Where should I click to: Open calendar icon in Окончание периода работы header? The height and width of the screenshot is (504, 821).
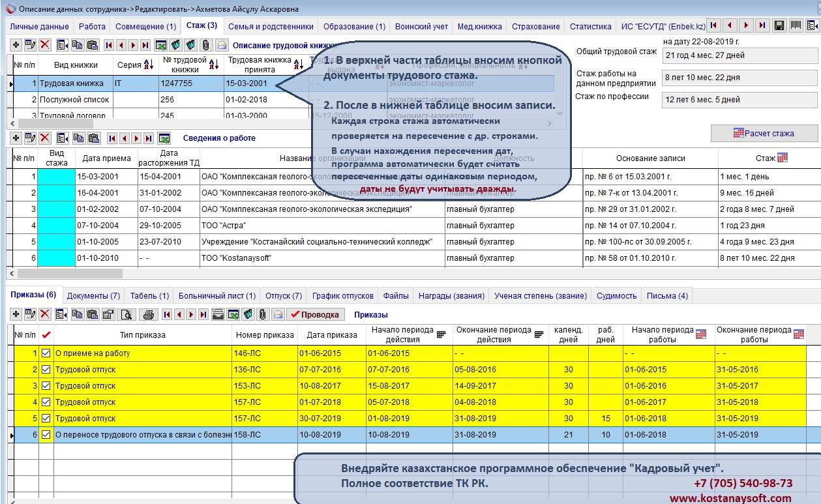pyautogui.click(x=798, y=334)
